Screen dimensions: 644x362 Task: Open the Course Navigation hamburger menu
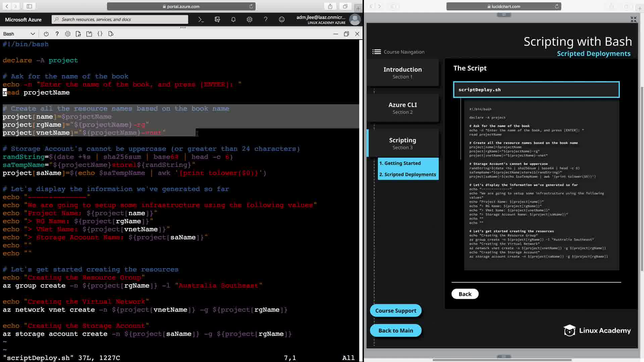(x=377, y=52)
